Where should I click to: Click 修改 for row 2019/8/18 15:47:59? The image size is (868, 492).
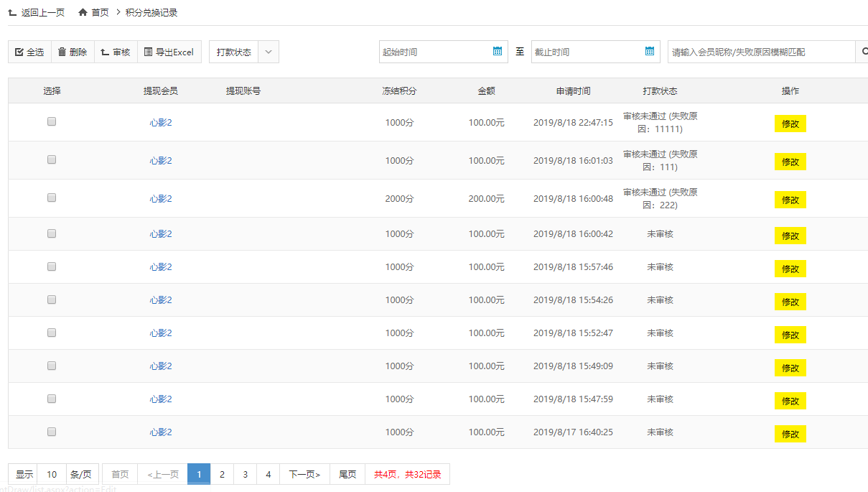point(790,401)
